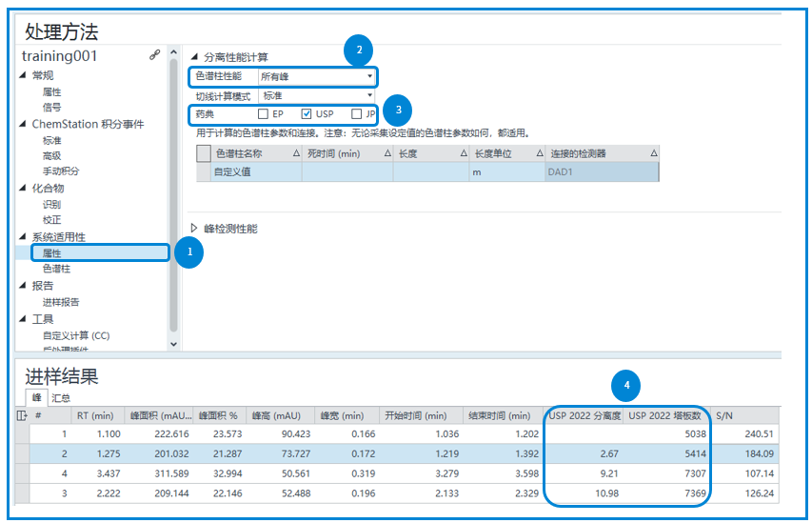Click the USP 2022 塔板数 column header

click(666, 415)
